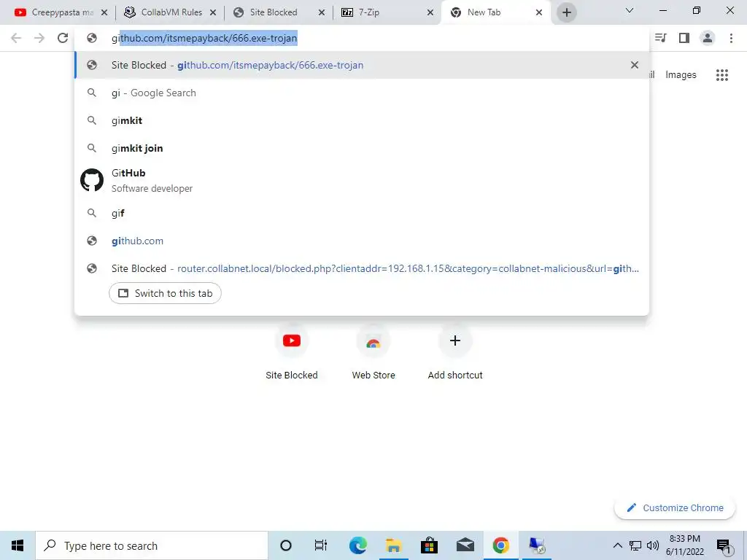The width and height of the screenshot is (747, 560).
Task: Open the media controls icon
Action: tap(661, 38)
